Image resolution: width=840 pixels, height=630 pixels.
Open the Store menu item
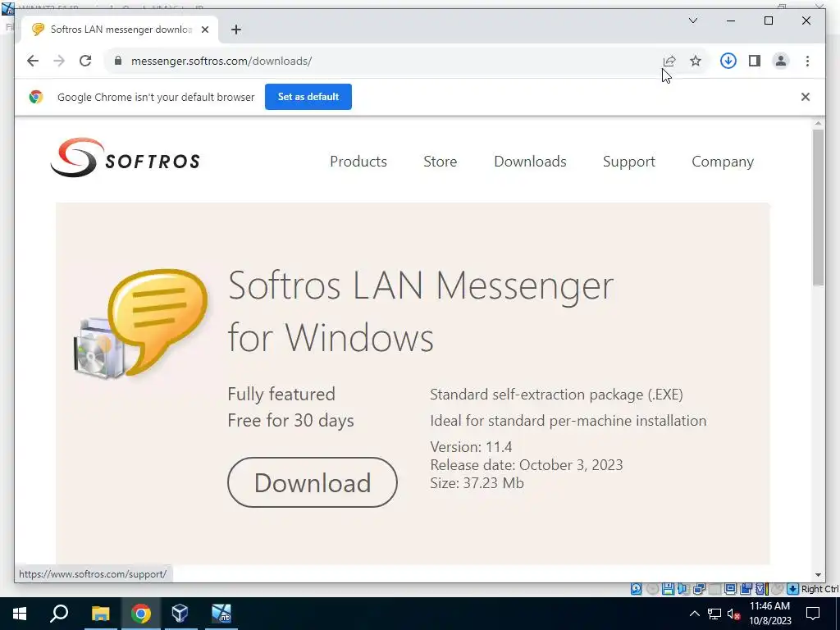coord(441,162)
